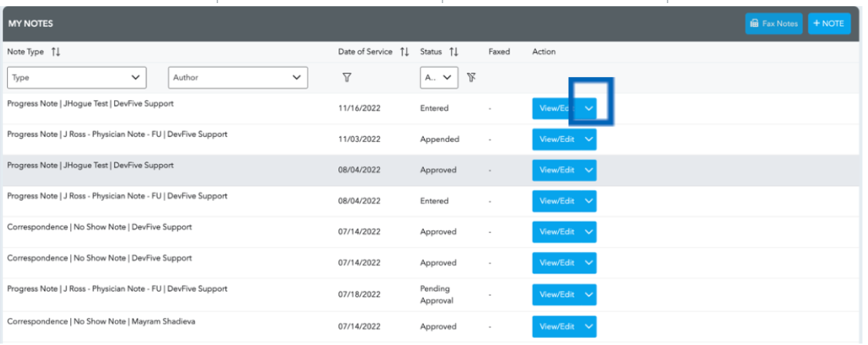Click the Progress Note text dated 11/03/2022
The width and height of the screenshot is (868, 345).
tap(117, 134)
